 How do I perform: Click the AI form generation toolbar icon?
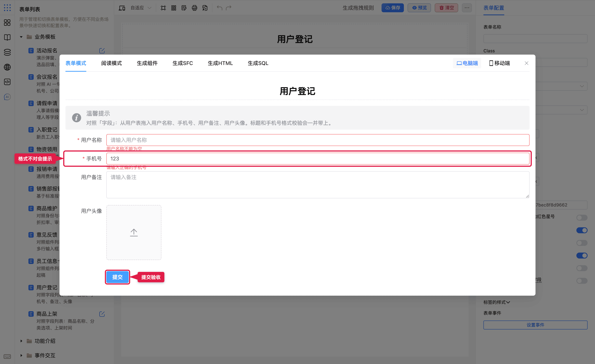point(205,8)
